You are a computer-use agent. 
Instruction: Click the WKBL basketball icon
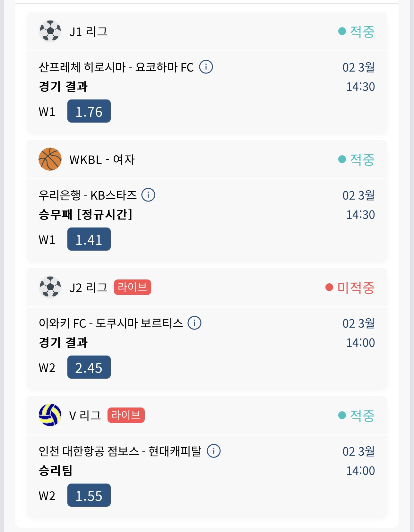pos(50,159)
